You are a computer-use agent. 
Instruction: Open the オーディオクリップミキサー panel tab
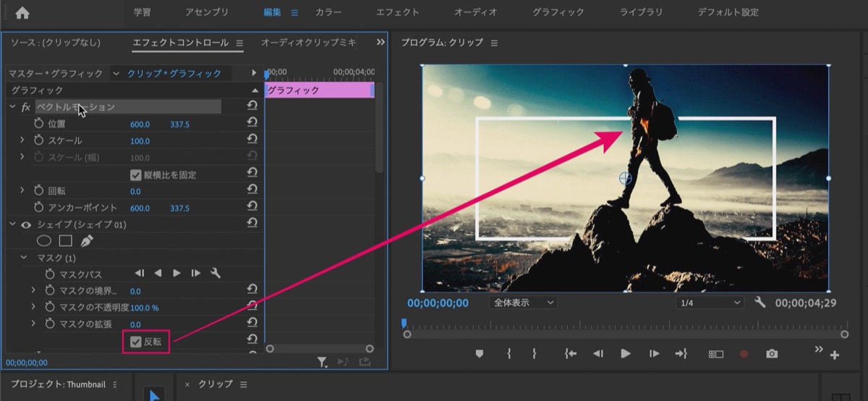click(309, 43)
